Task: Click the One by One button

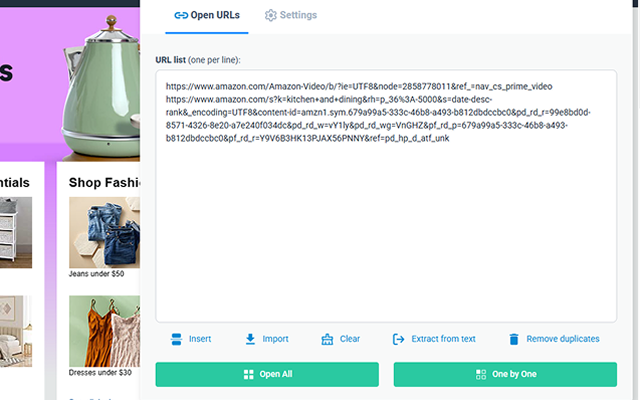Action: (x=505, y=374)
